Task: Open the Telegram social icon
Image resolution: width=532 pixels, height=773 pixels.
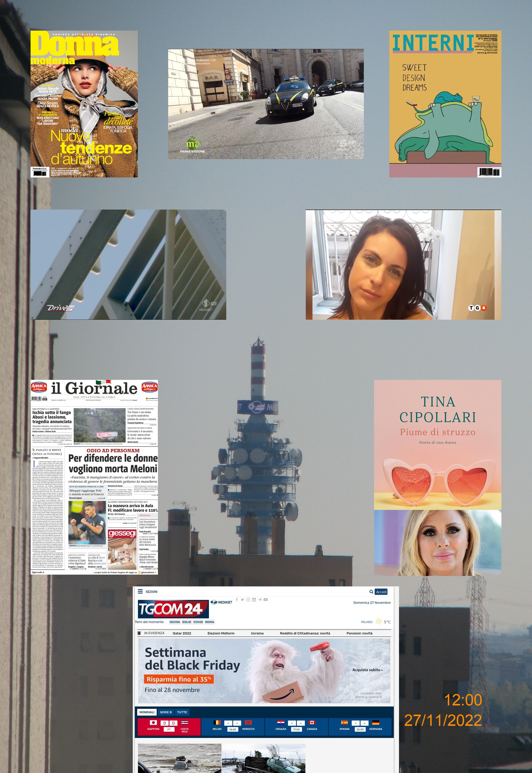Action: 259,600
